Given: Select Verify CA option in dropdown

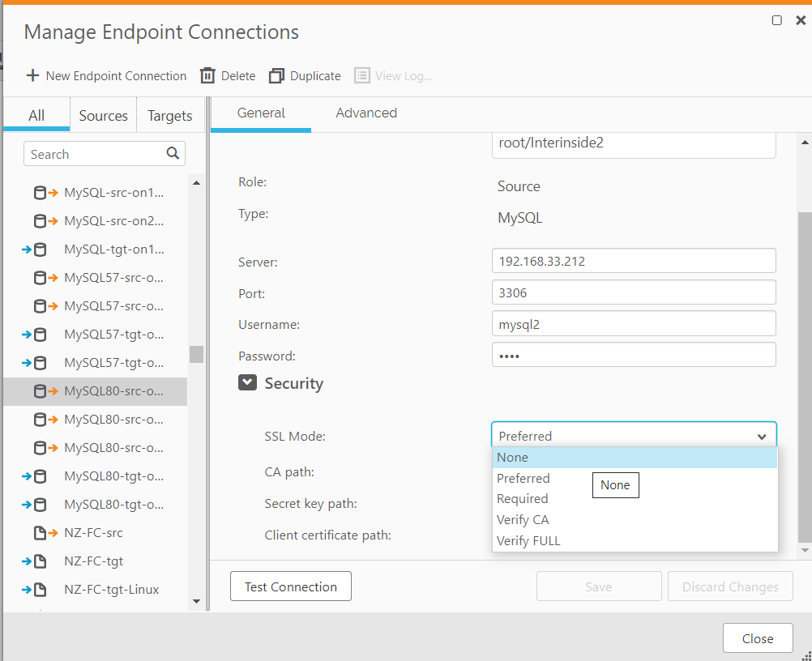Looking at the screenshot, I should click(523, 520).
